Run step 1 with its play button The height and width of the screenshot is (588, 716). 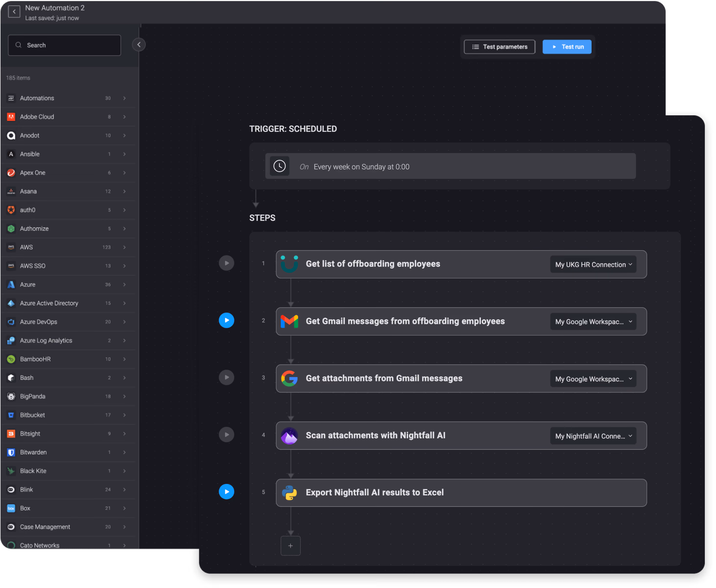pos(227,263)
